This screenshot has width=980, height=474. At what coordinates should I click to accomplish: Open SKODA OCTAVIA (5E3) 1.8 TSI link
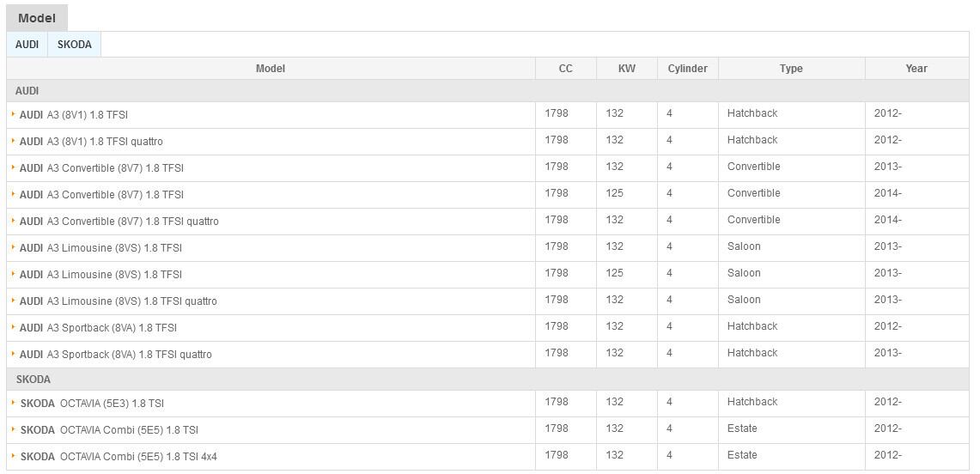(x=93, y=404)
